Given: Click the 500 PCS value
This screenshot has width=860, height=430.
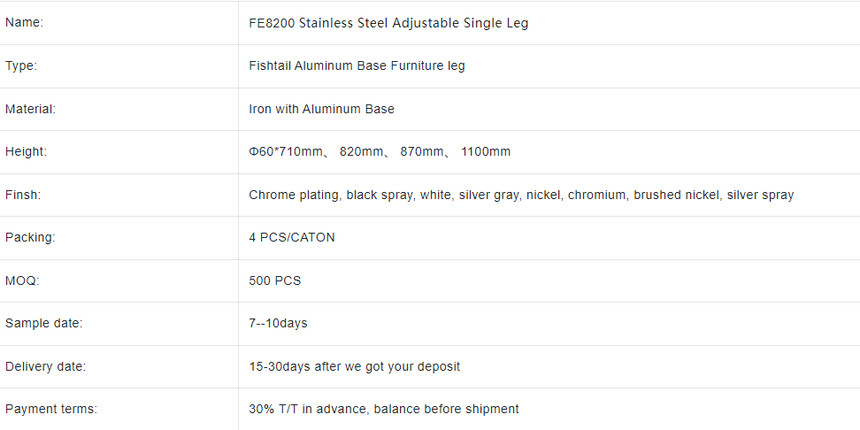Looking at the screenshot, I should pyautogui.click(x=275, y=281).
